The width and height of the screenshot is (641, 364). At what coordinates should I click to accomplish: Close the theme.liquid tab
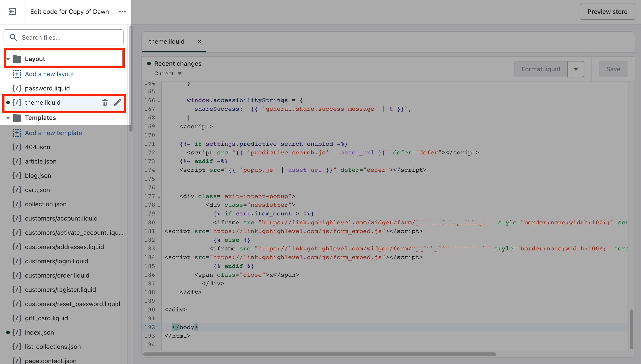(x=199, y=41)
